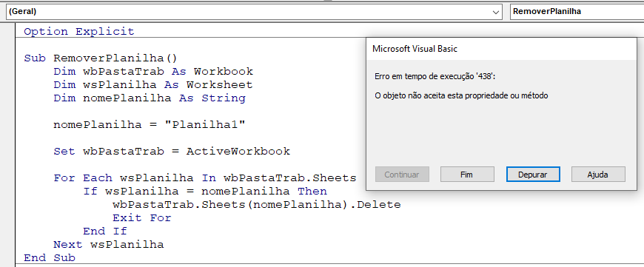
Task: Click the "End Sub" line
Action: (50, 257)
